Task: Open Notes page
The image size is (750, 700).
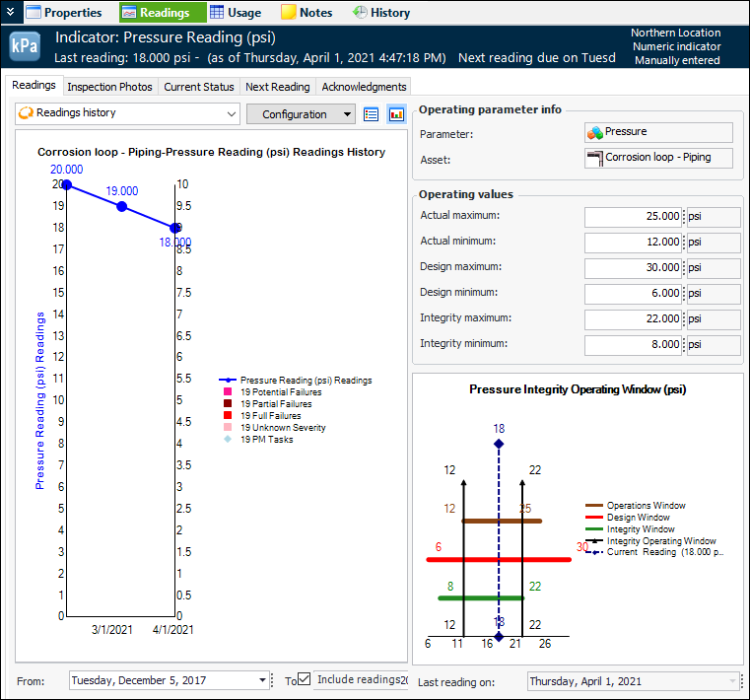Action: pyautogui.click(x=307, y=13)
